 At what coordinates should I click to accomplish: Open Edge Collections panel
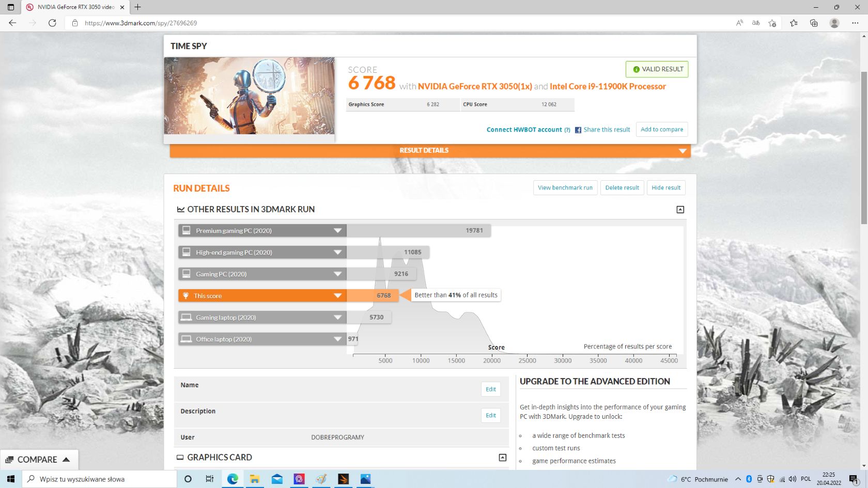pyautogui.click(x=813, y=23)
